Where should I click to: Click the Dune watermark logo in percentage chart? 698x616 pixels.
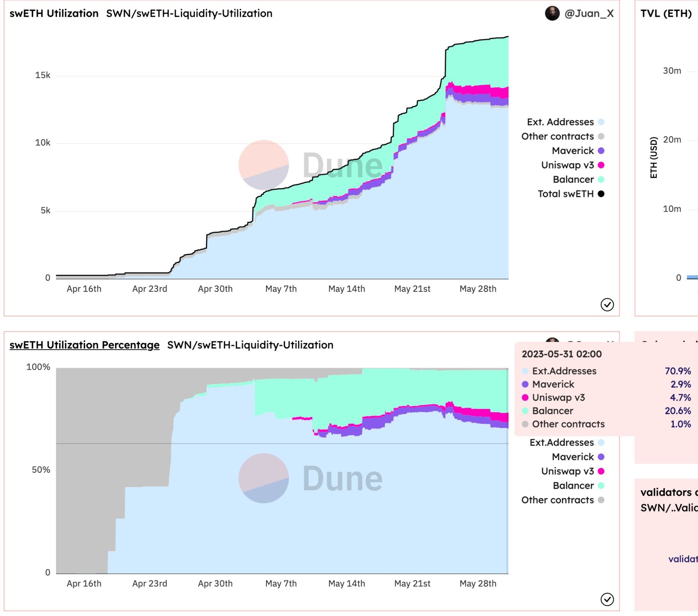point(264,478)
